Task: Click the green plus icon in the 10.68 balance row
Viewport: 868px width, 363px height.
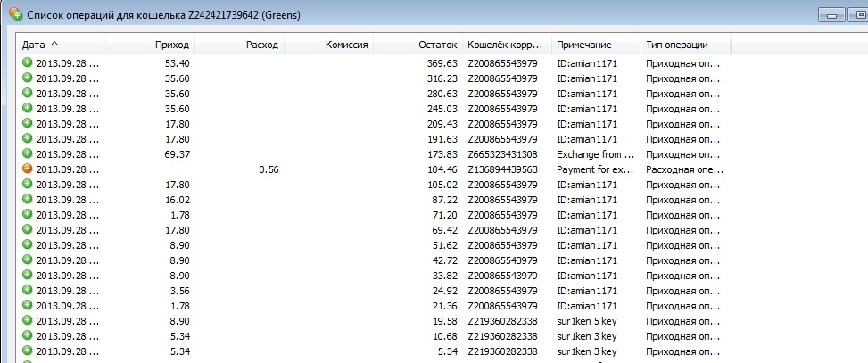Action: point(27,335)
